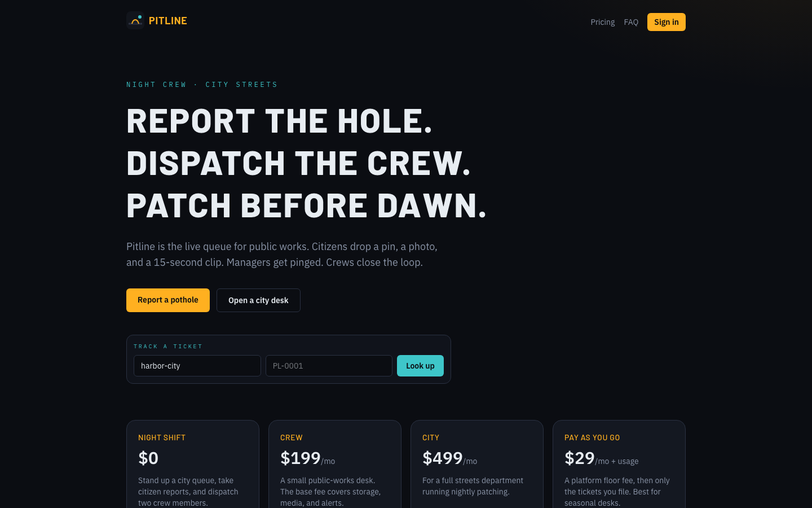
Task: Click Report a pothole button
Action: point(168,300)
